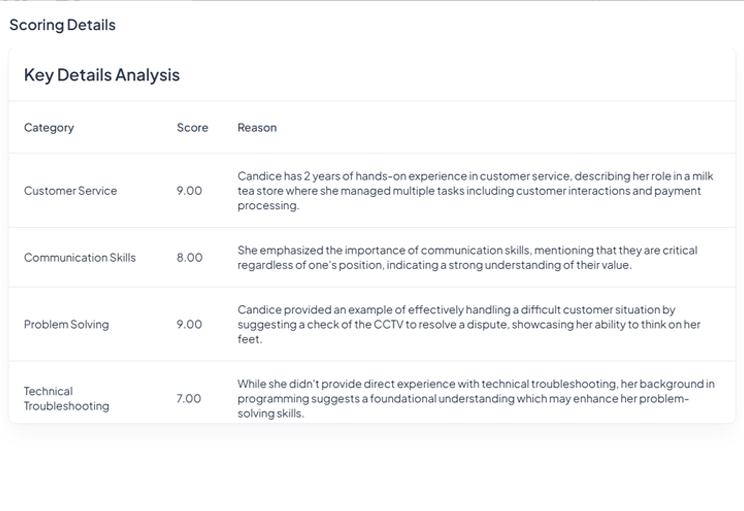Click the Problem Solving reason paragraph
Screen dimensions: 744x511
468,325
